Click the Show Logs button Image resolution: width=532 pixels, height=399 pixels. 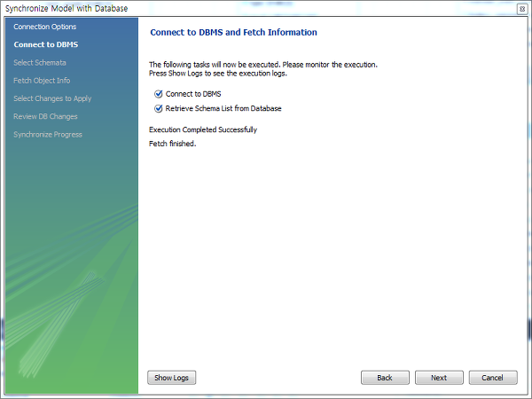click(172, 378)
